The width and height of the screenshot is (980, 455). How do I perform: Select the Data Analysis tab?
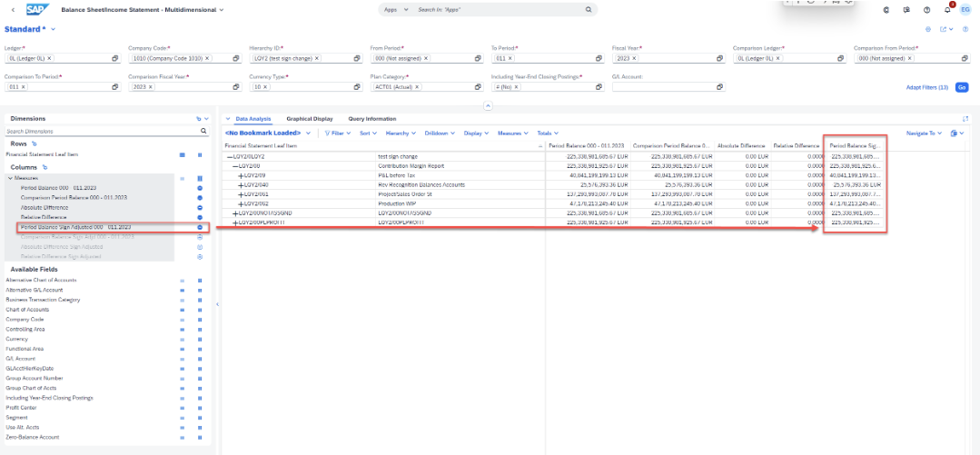coord(253,118)
